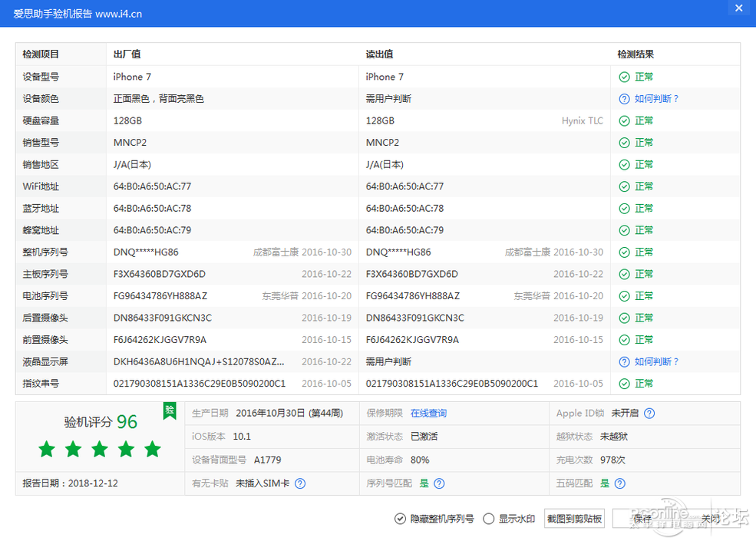Click the green 验 badge on the score card
This screenshot has height=544, width=756.
(x=170, y=410)
